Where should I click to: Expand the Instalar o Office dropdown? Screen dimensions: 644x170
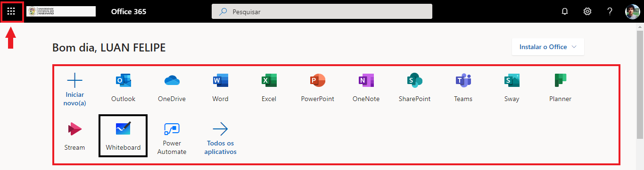[548, 47]
